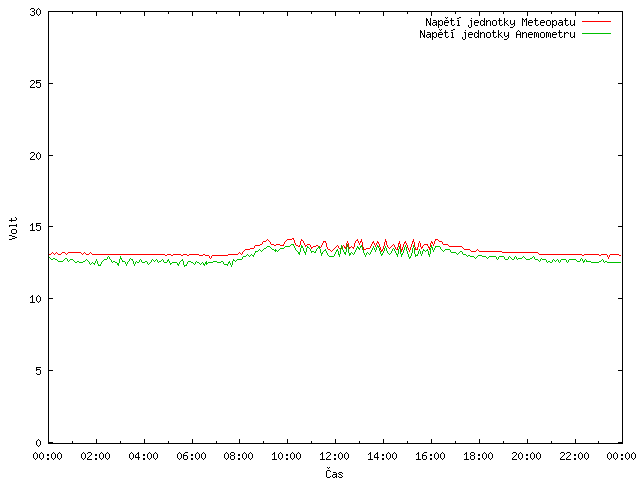
Task: Click the 'Volt' y-axis title
Action: [x=13, y=228]
